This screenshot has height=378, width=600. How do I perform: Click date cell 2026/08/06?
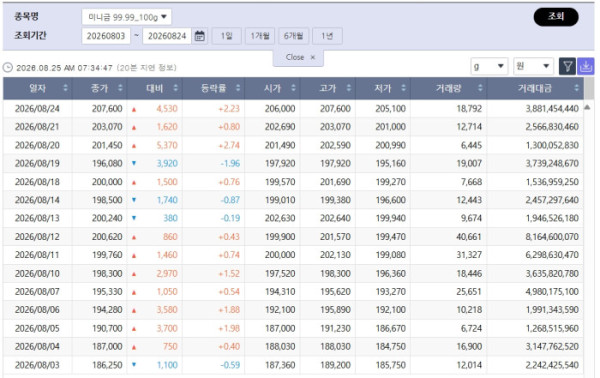coord(37,310)
